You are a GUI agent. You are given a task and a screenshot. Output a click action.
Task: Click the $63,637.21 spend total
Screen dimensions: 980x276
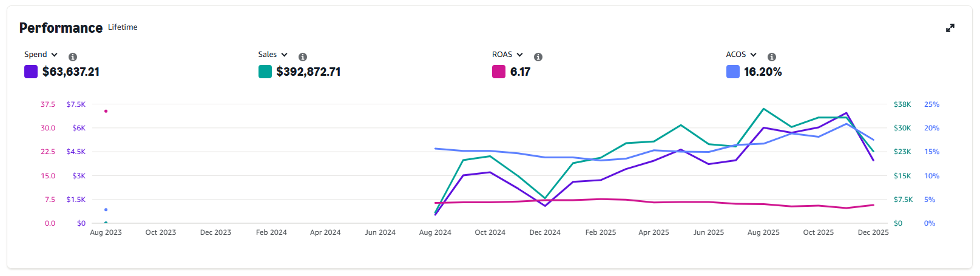pyautogui.click(x=71, y=72)
